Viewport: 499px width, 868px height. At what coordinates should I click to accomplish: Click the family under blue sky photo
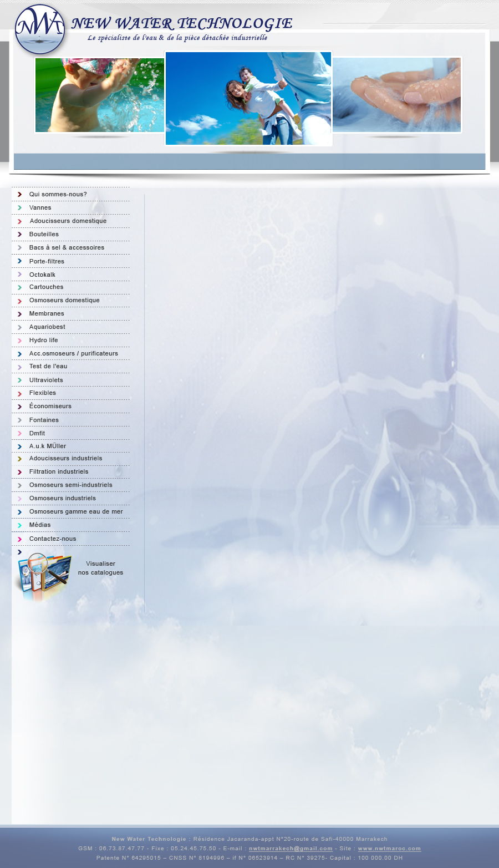[x=248, y=99]
